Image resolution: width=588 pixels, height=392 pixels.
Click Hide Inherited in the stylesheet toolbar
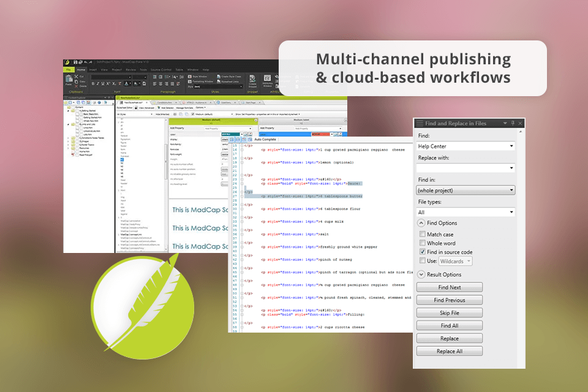coord(162,115)
